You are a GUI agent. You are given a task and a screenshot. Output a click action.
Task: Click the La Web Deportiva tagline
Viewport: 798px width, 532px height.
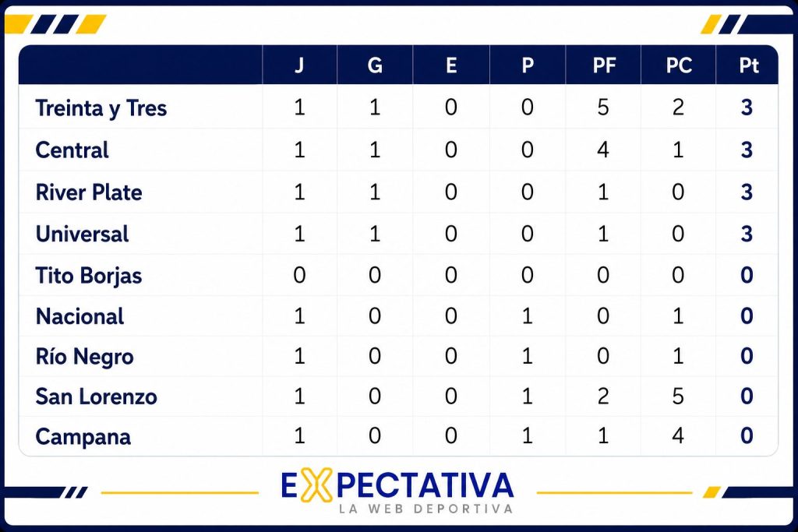coord(426,509)
